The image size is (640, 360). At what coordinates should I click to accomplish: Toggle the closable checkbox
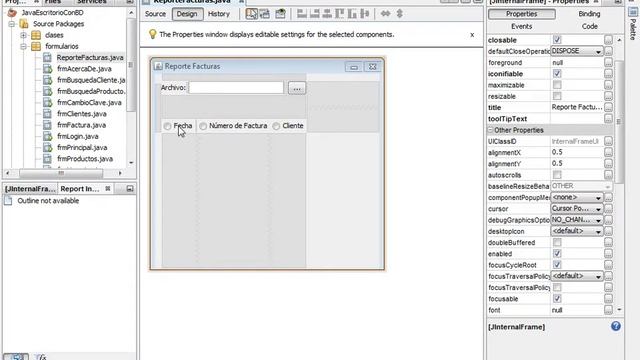click(557, 40)
